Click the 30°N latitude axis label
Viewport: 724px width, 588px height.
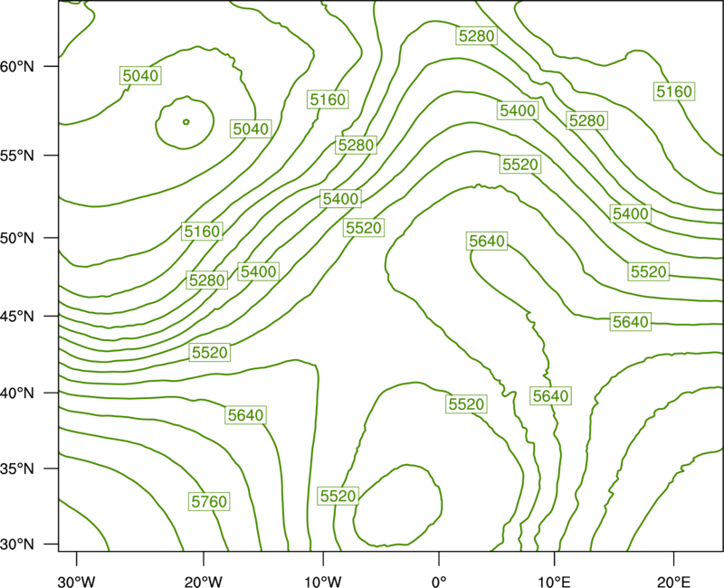click(17, 545)
